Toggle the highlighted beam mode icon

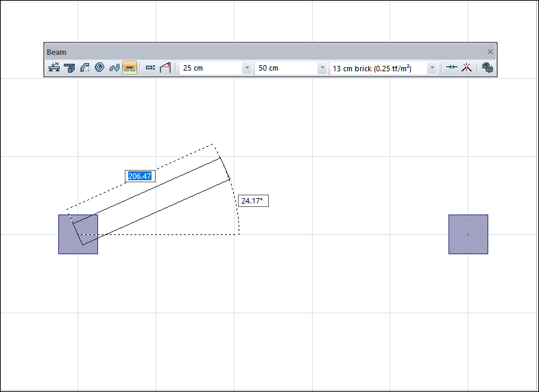click(x=130, y=68)
